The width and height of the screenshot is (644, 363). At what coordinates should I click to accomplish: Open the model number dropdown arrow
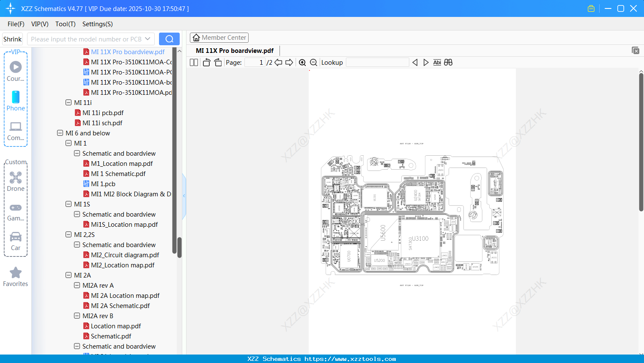tap(148, 39)
